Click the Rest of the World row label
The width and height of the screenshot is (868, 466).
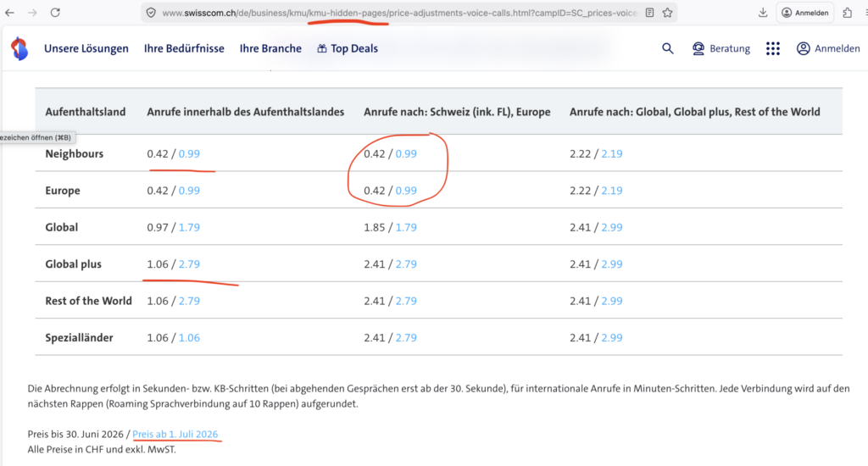(x=88, y=301)
